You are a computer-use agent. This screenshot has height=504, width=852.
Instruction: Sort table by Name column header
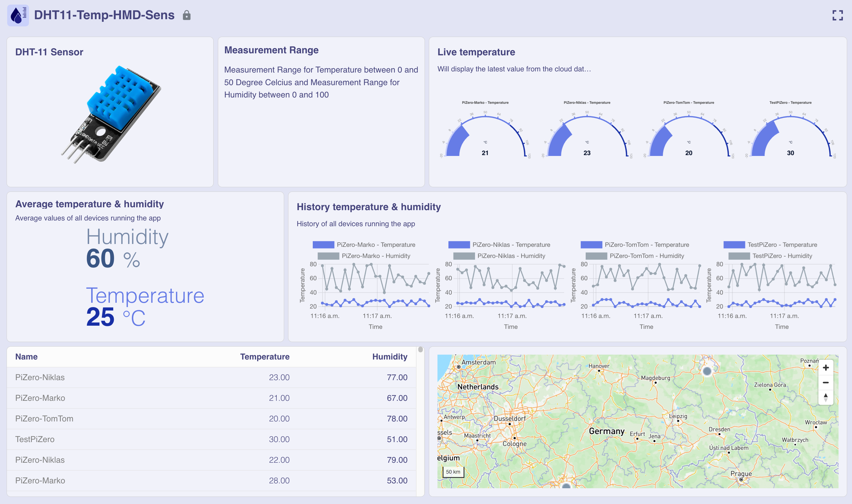pos(26,357)
